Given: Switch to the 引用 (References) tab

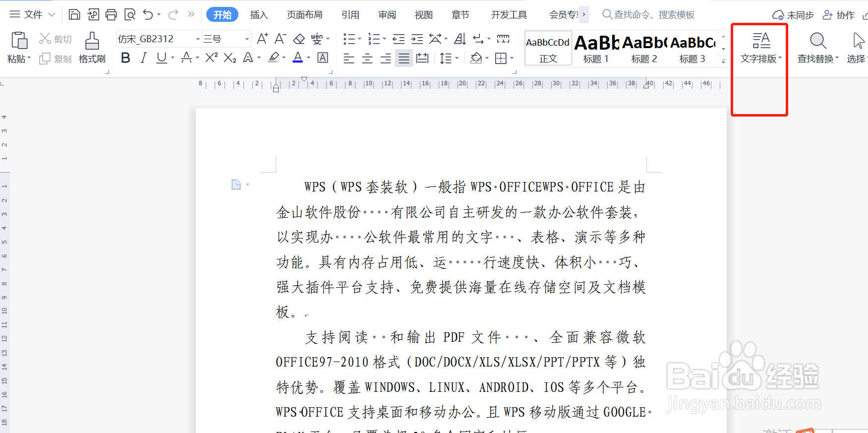Looking at the screenshot, I should (x=350, y=15).
